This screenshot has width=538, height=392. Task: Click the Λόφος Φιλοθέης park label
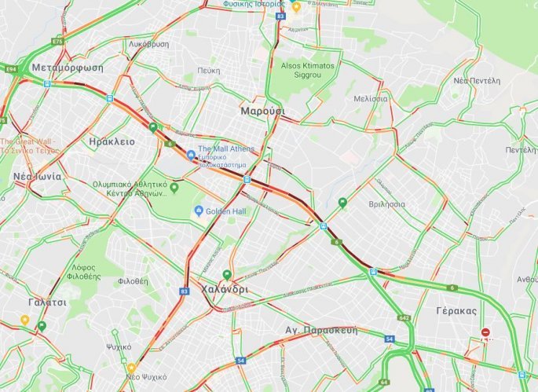coord(84,273)
